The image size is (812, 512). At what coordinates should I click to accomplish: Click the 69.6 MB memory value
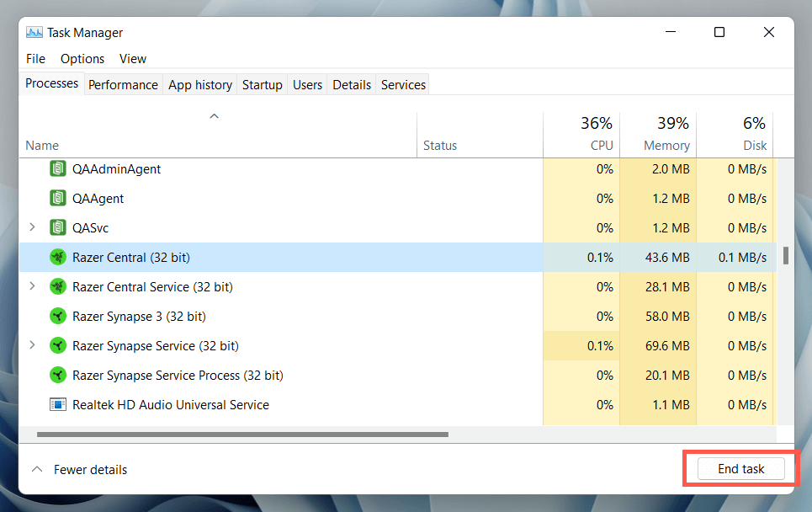click(x=667, y=345)
